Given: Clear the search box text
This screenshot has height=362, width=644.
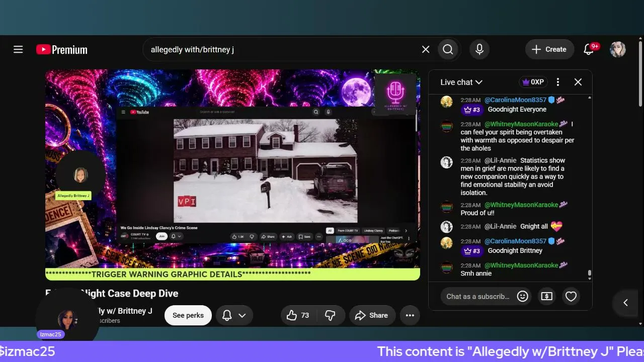Looking at the screenshot, I should coord(426,49).
